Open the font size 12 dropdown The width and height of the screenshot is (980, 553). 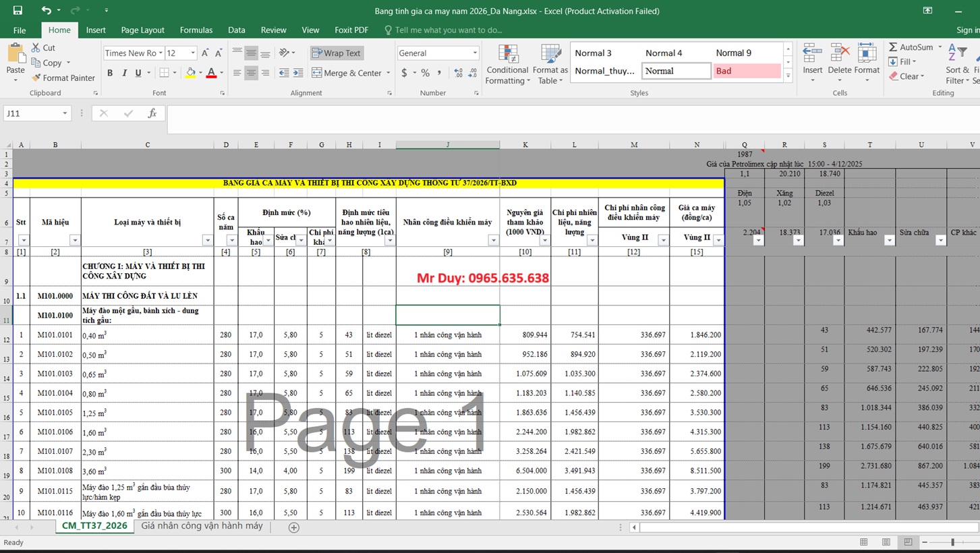tap(193, 53)
